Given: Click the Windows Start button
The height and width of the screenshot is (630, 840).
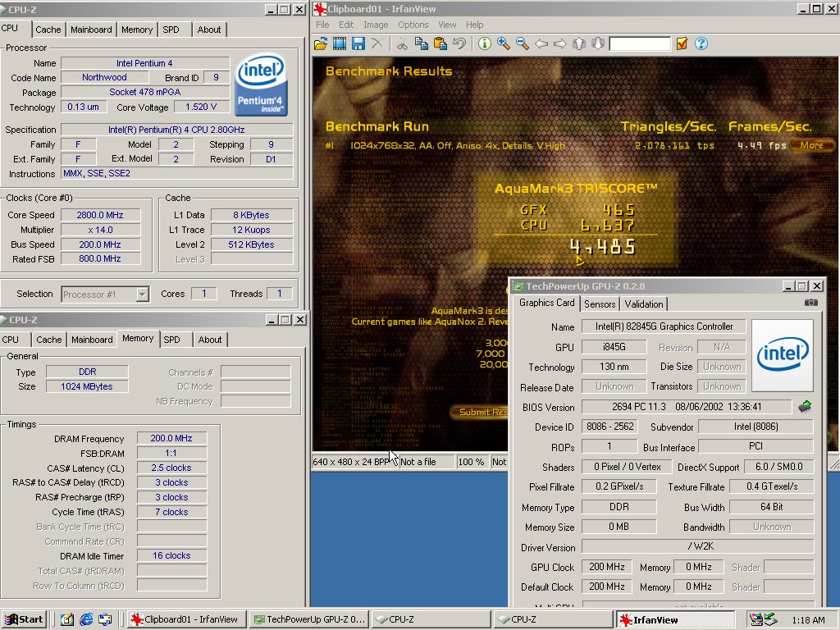Looking at the screenshot, I should coord(25,620).
